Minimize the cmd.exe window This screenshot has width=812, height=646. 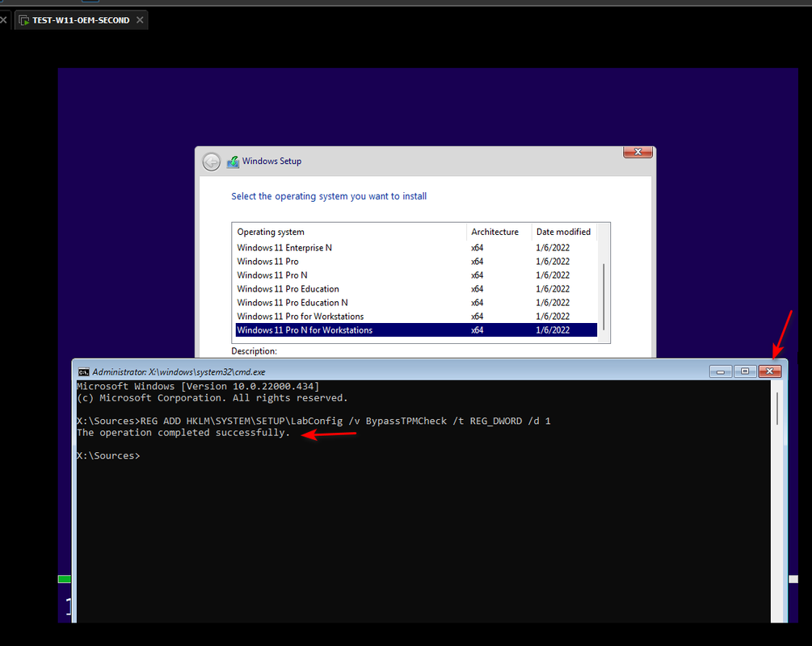[x=721, y=371]
